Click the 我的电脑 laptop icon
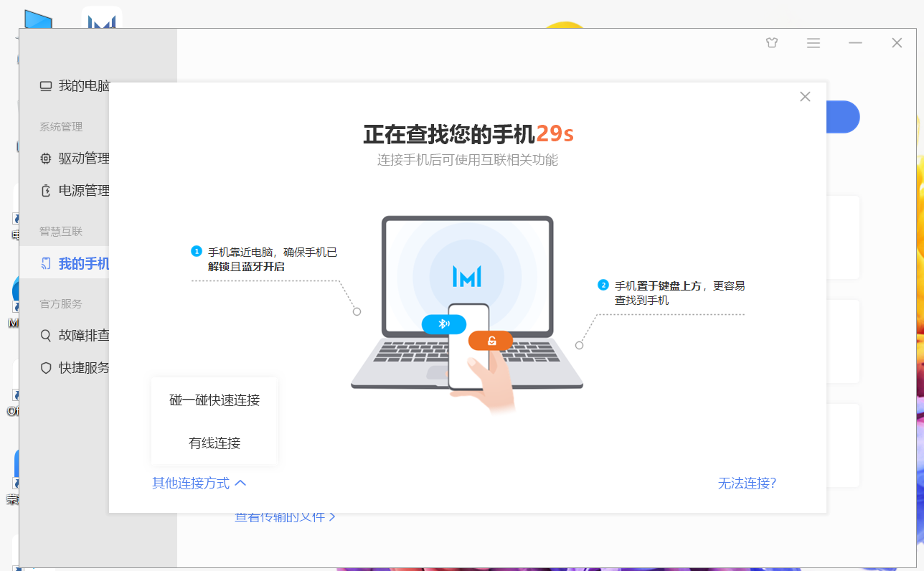Viewport: 924px width, 571px height. coord(46,86)
